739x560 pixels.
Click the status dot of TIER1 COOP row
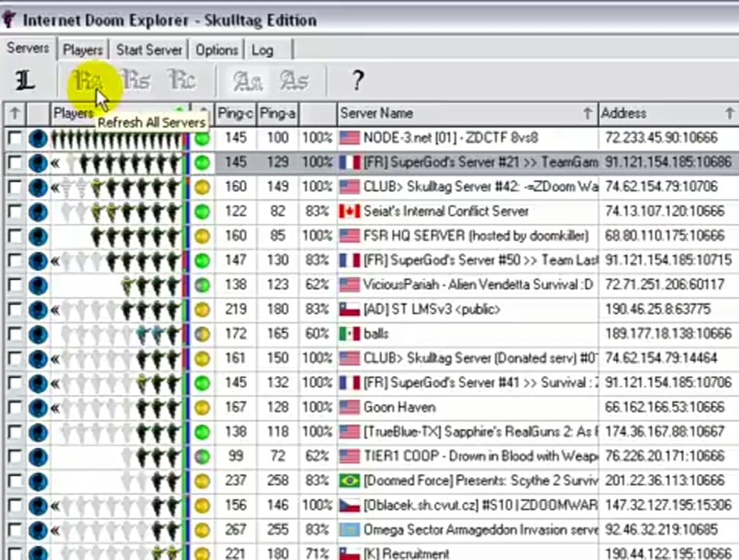(x=203, y=457)
